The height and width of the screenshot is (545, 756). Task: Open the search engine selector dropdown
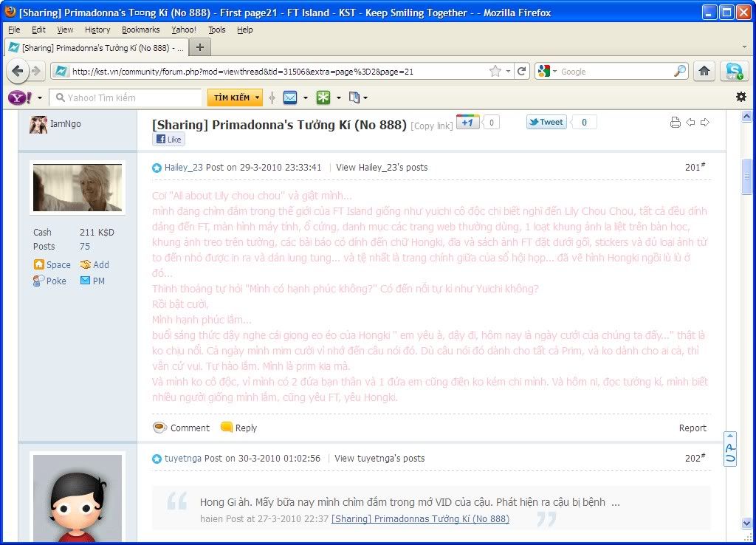coord(555,72)
